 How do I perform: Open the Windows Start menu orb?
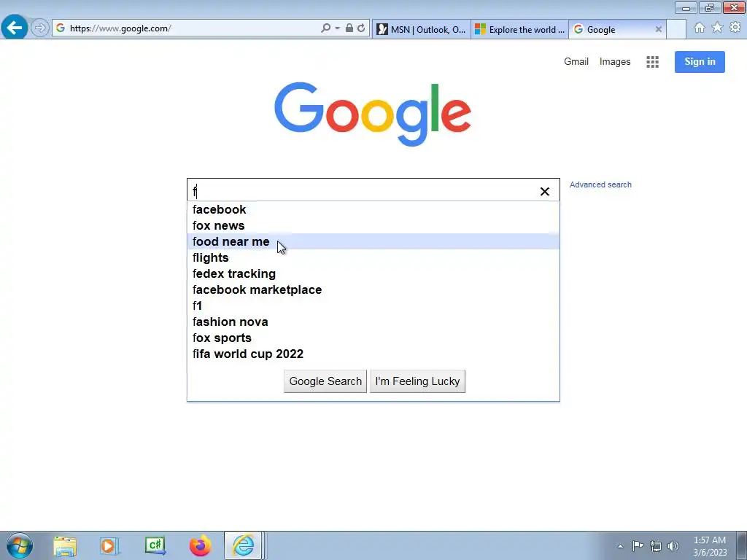(20, 545)
